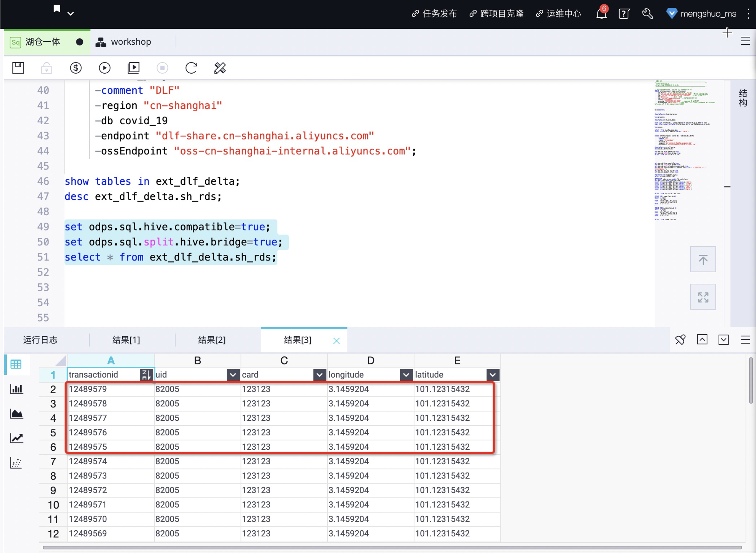Click the pin icon in the results panel
The width and height of the screenshot is (756, 553).
(x=680, y=340)
